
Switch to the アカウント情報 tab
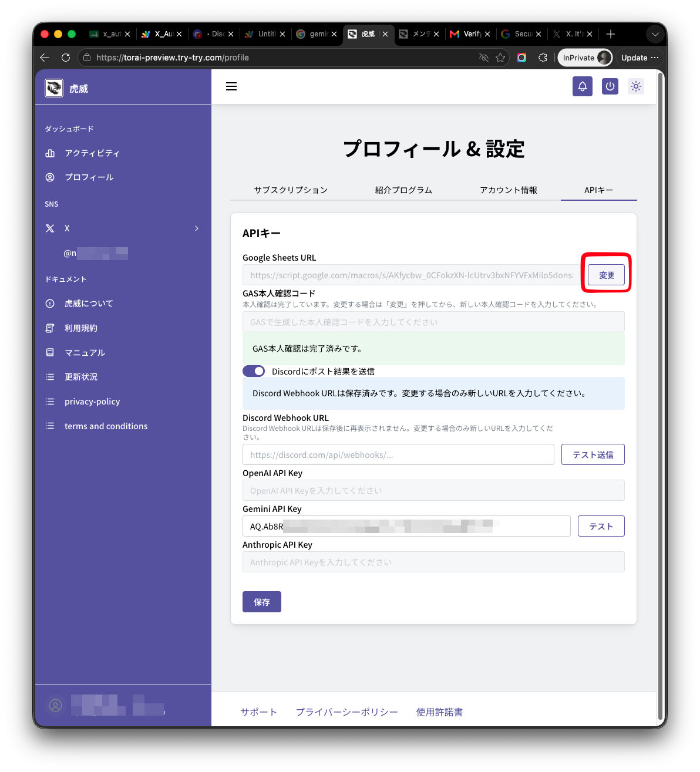(509, 190)
